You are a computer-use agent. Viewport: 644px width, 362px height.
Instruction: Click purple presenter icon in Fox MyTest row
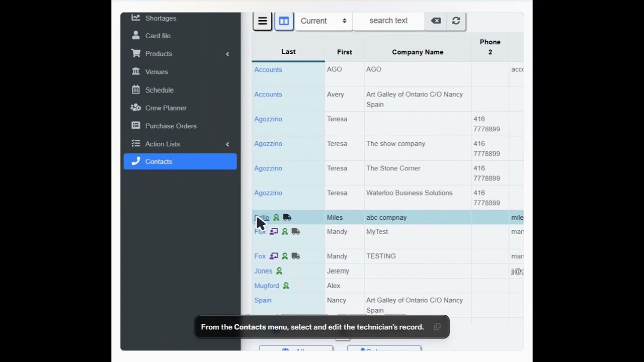click(274, 232)
